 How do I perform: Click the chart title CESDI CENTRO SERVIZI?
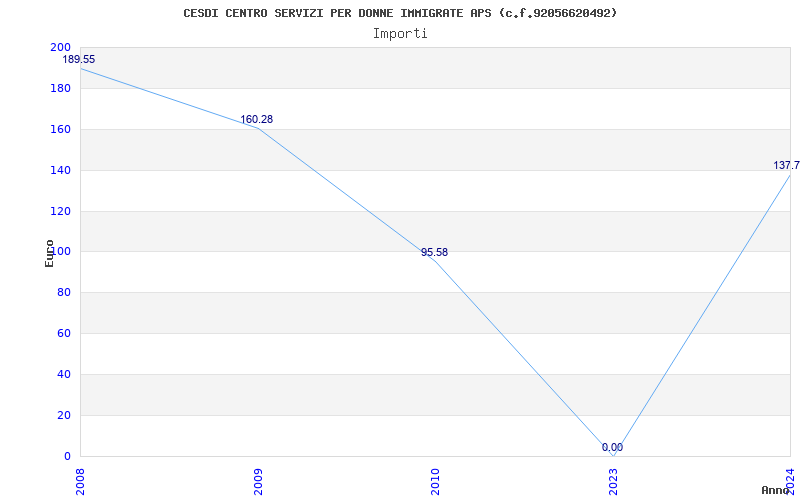(400, 13)
